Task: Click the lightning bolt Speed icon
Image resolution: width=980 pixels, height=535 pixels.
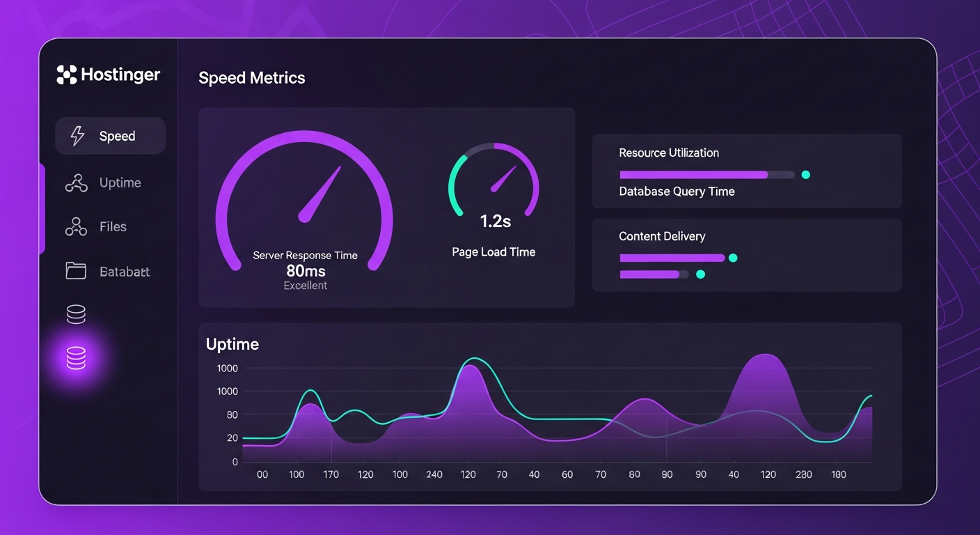Action: point(77,136)
